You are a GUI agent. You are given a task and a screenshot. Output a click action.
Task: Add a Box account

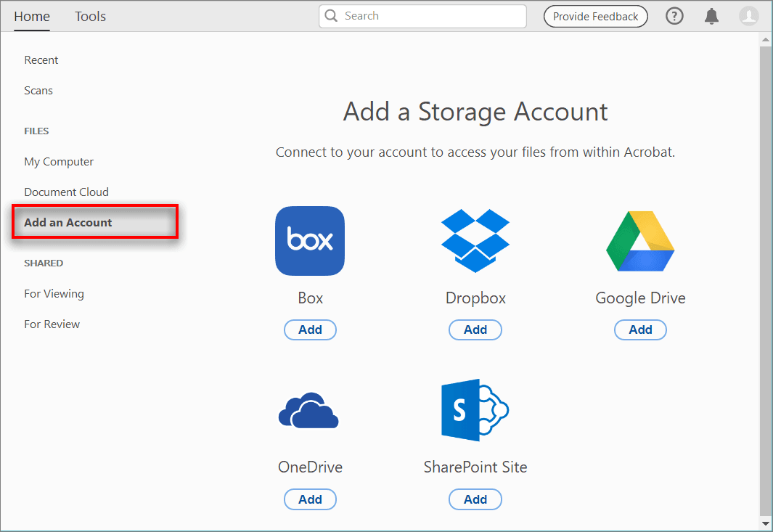click(x=310, y=330)
